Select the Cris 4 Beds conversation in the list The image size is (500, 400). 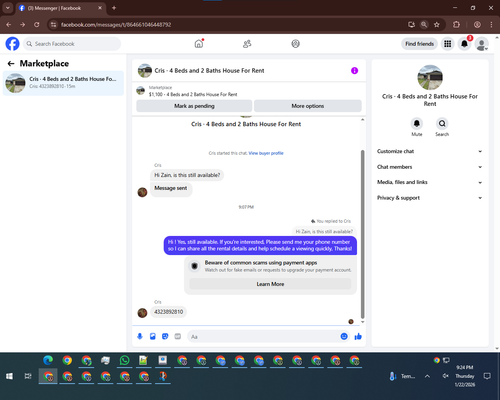pos(63,83)
